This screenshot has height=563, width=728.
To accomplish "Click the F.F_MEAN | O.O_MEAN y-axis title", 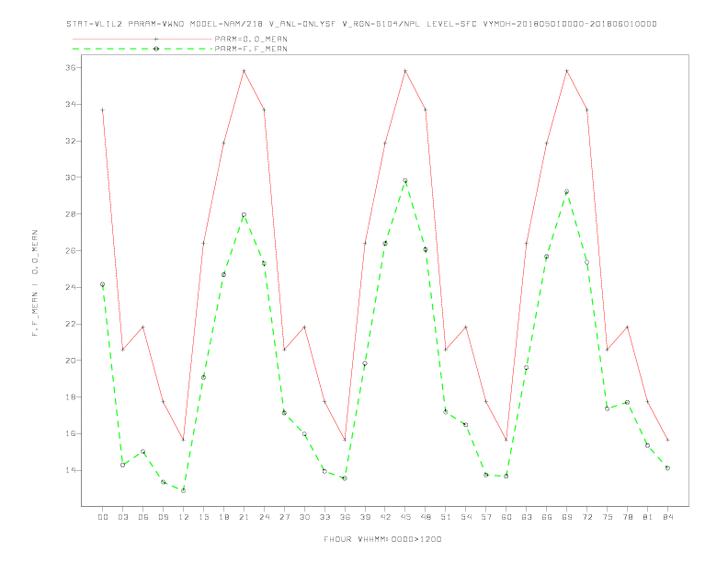I will tap(35, 283).
